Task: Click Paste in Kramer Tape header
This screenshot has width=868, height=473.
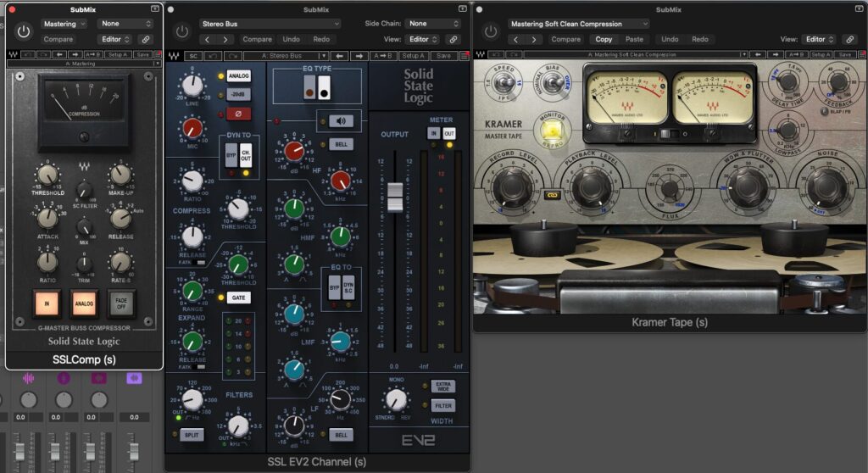Action: click(634, 39)
